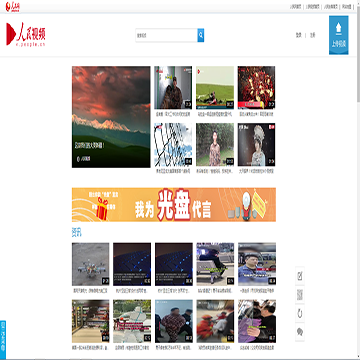Focus the video search input field
This screenshot has height=360, width=360.
pyautogui.click(x=166, y=35)
